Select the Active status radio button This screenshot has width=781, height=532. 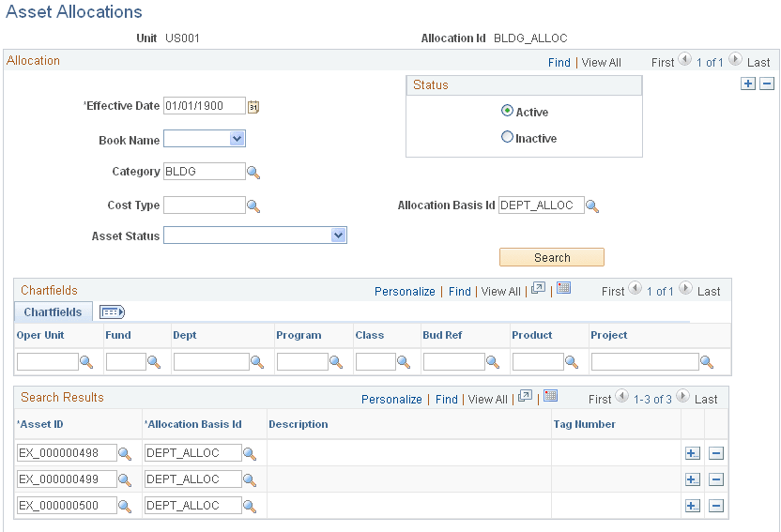507,111
